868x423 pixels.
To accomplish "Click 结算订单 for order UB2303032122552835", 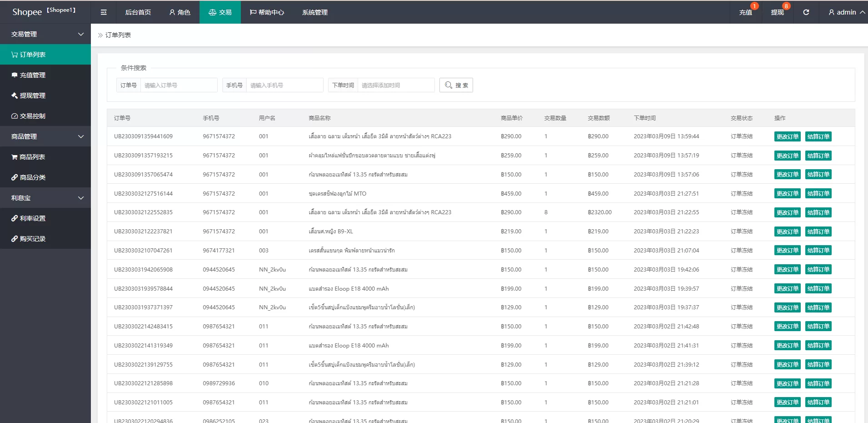I will point(818,212).
